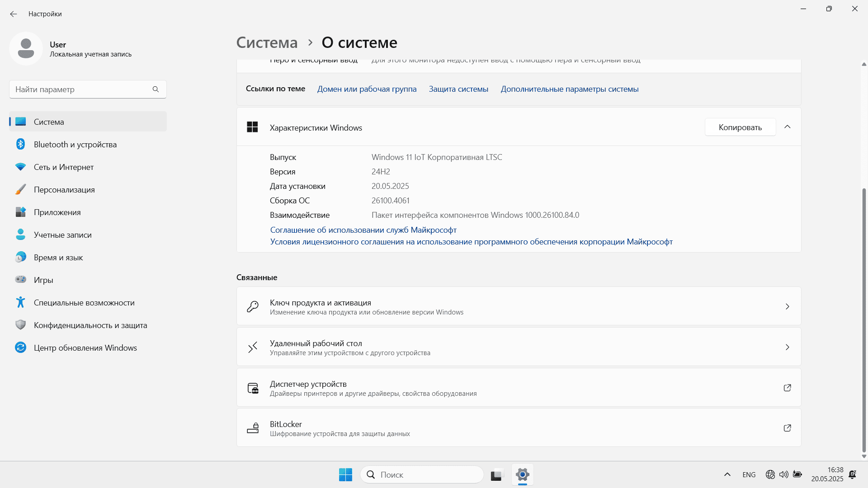The height and width of the screenshot is (488, 868).
Task: Click the remote desktop icon
Action: point(253,347)
